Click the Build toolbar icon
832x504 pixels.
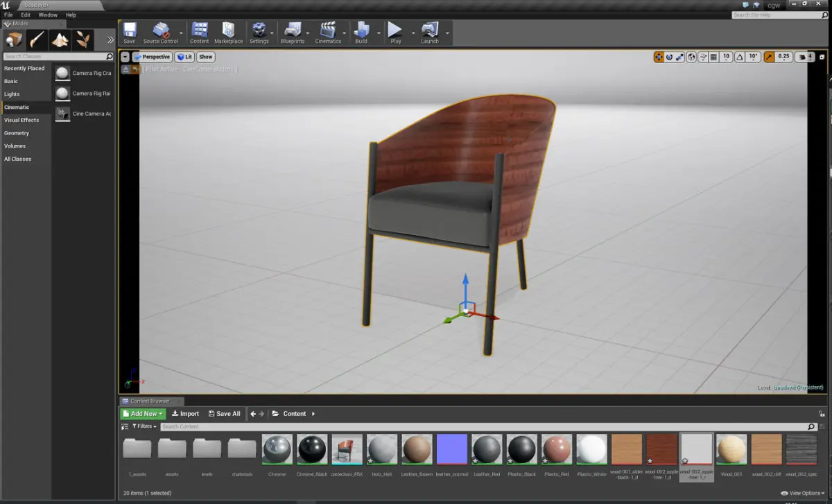tap(361, 33)
